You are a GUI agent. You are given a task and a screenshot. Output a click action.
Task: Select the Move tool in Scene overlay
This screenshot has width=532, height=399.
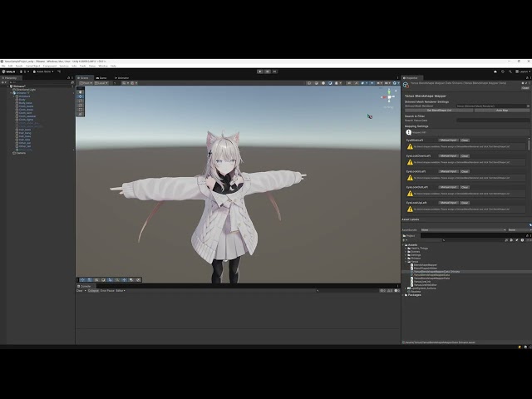click(x=81, y=96)
